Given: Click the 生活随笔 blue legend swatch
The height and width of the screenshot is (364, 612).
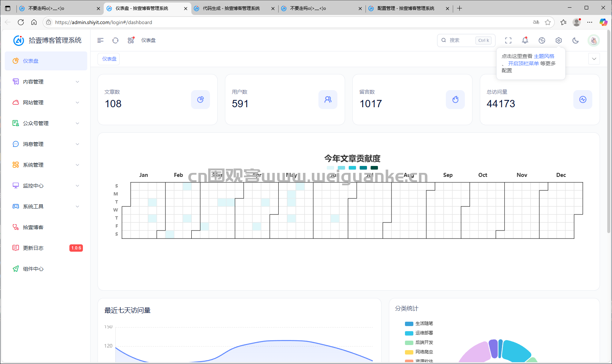Looking at the screenshot, I should pos(408,324).
